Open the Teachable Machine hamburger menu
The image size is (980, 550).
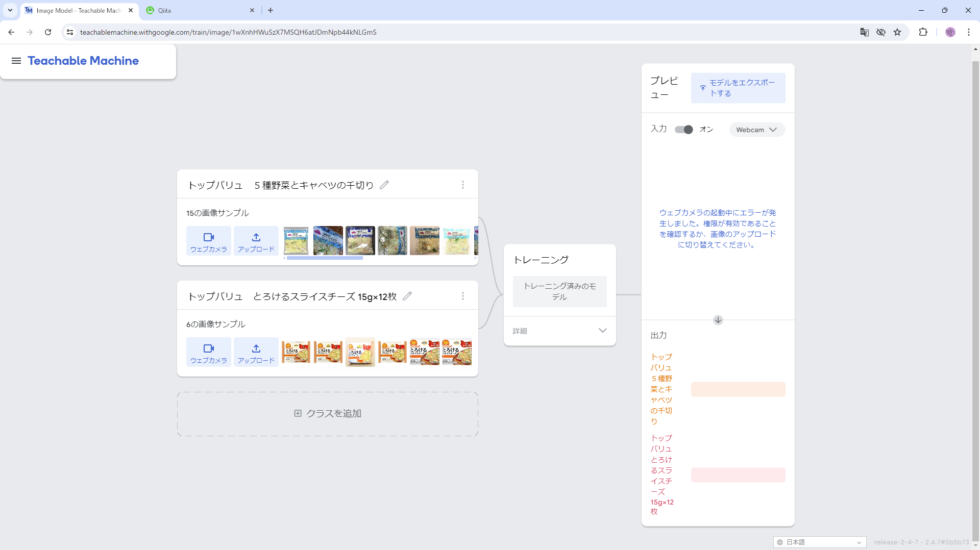(16, 61)
